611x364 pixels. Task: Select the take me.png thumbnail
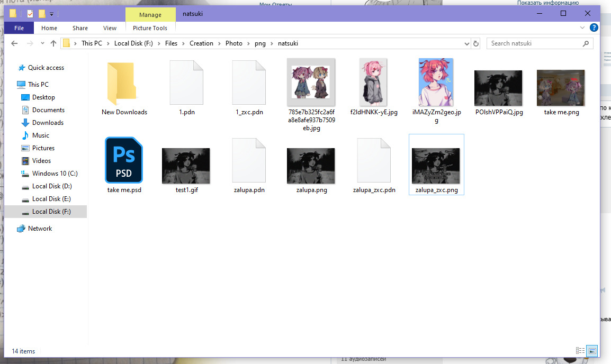tap(561, 88)
